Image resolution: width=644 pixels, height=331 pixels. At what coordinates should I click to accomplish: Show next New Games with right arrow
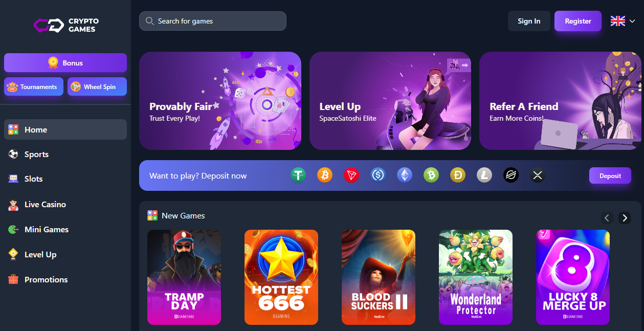(624, 218)
